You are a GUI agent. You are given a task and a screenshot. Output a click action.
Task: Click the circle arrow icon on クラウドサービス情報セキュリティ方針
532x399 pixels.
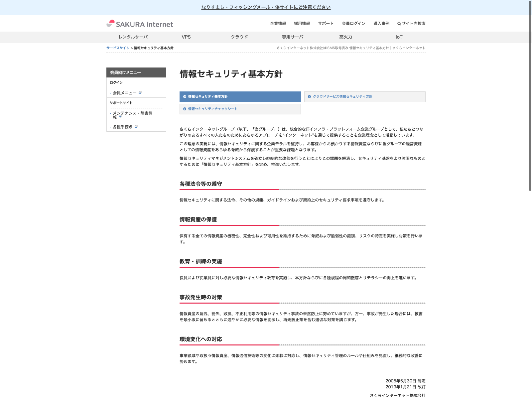point(309,97)
